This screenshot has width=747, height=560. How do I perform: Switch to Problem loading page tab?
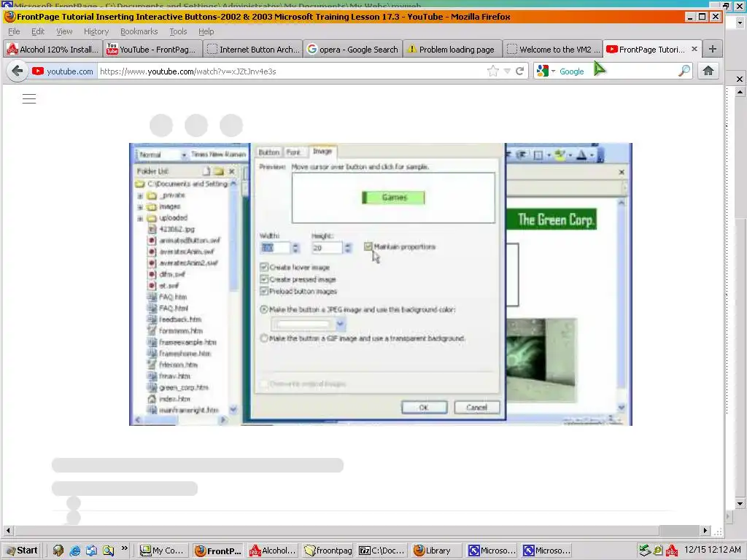[x=452, y=50]
